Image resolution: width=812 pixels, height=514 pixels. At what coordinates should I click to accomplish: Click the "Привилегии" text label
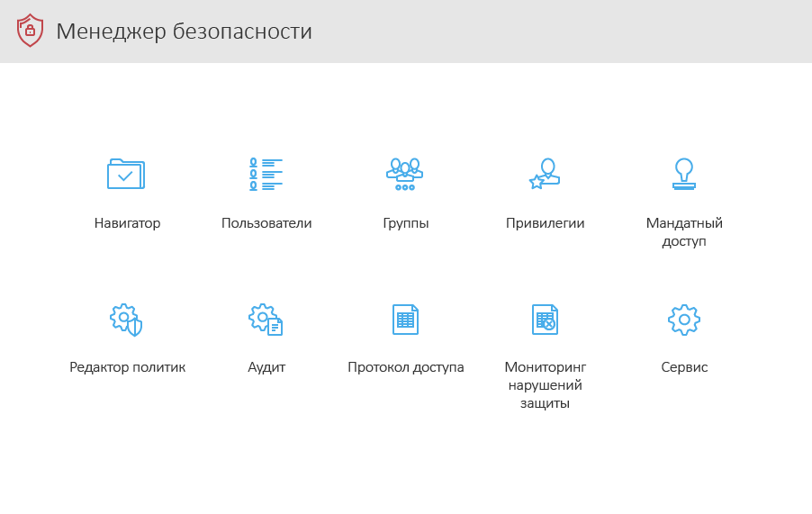(x=545, y=223)
